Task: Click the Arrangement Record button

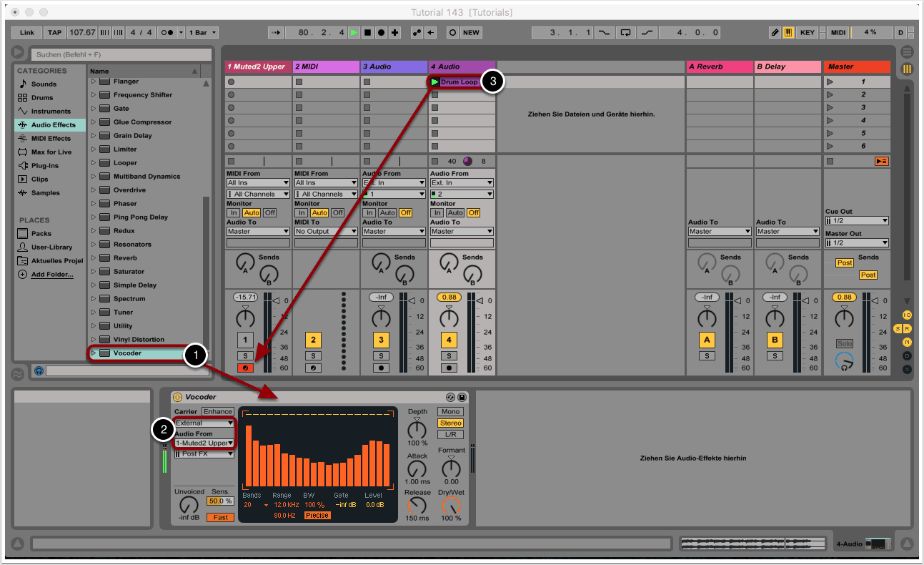Action: click(382, 33)
